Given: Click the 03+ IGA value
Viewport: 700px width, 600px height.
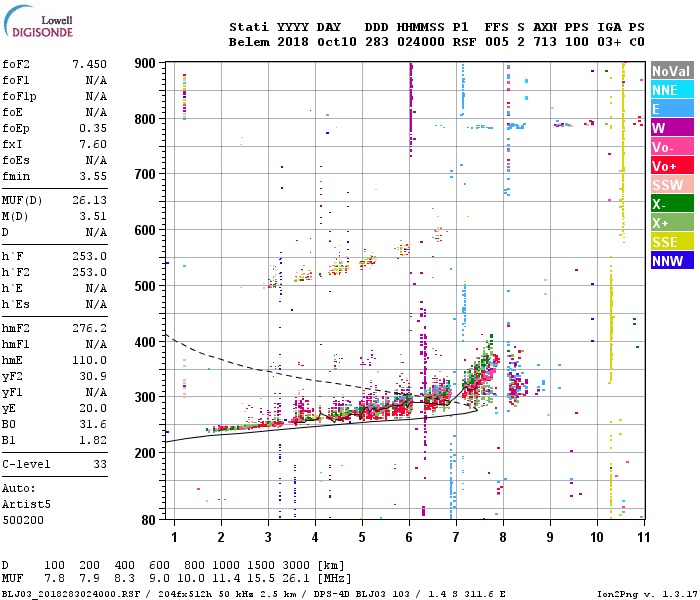Looking at the screenshot, I should pyautogui.click(x=609, y=42).
